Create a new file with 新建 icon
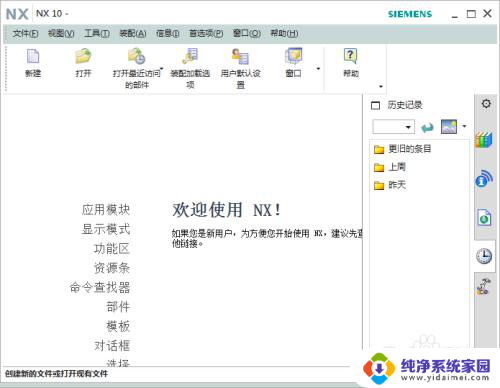500x388 pixels. tap(33, 57)
